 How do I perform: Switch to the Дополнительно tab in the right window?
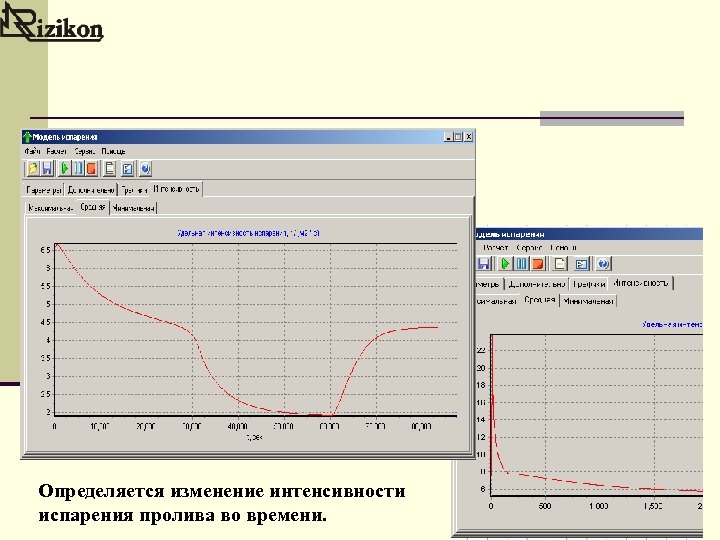536,284
